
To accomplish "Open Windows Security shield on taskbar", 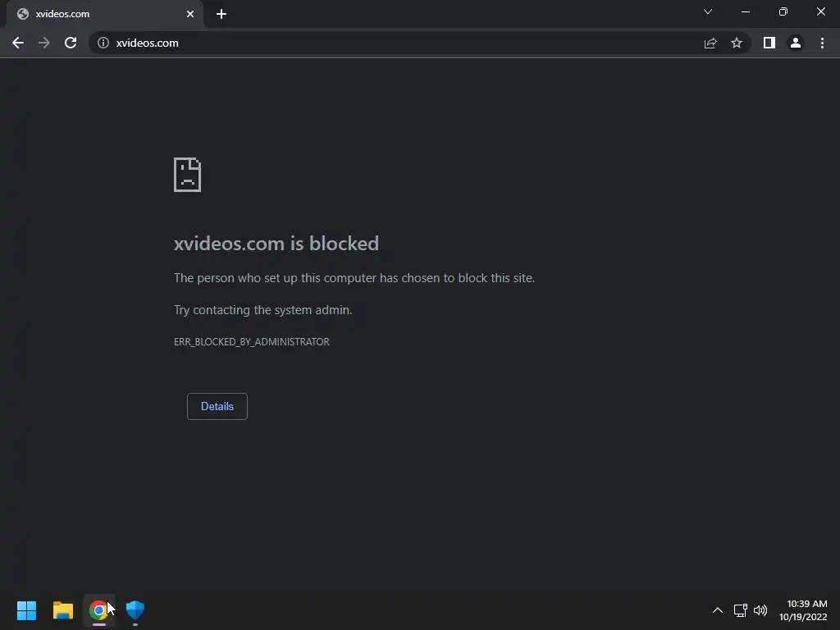I will point(135,610).
